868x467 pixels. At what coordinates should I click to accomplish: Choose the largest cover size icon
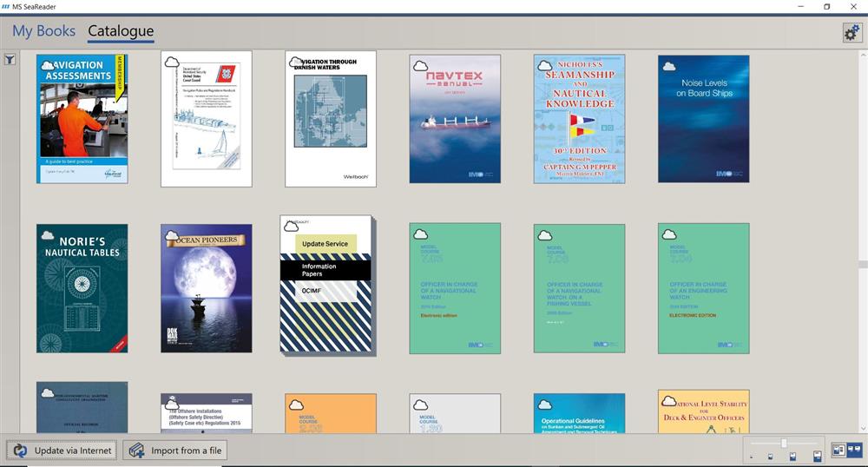tap(817, 456)
